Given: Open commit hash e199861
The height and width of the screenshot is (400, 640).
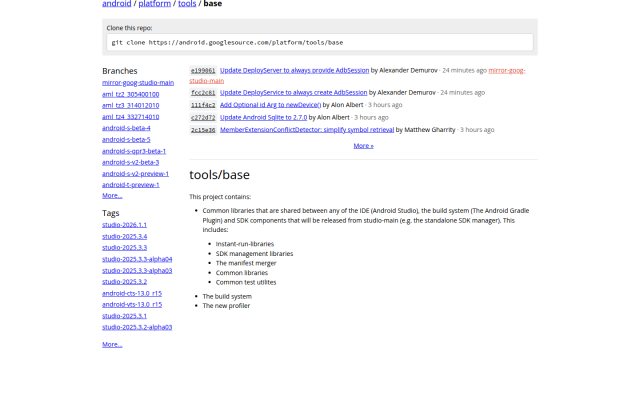Looking at the screenshot, I should 203,70.
